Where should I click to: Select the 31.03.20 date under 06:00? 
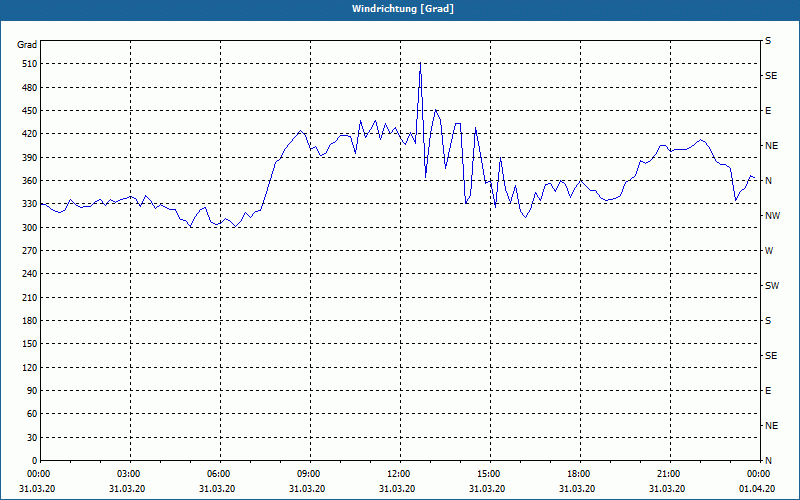point(217,489)
